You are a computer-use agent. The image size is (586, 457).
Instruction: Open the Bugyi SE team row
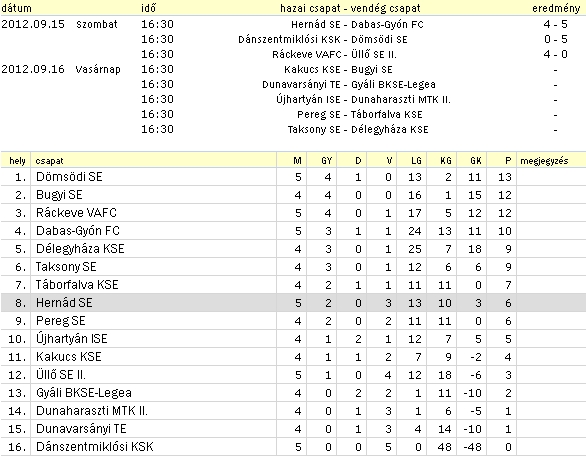click(293, 195)
